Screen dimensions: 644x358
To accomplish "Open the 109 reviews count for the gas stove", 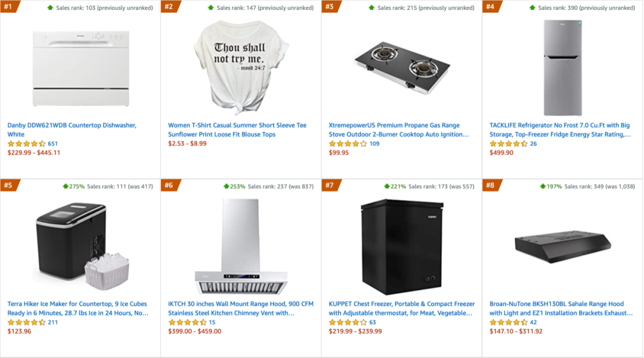I will pyautogui.click(x=374, y=144).
